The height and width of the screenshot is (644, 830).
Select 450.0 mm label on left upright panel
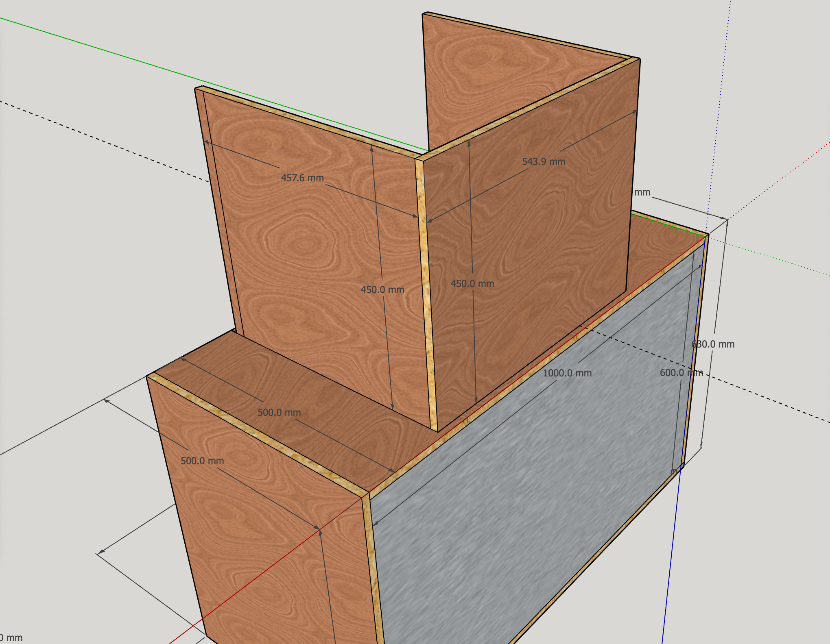pos(382,290)
